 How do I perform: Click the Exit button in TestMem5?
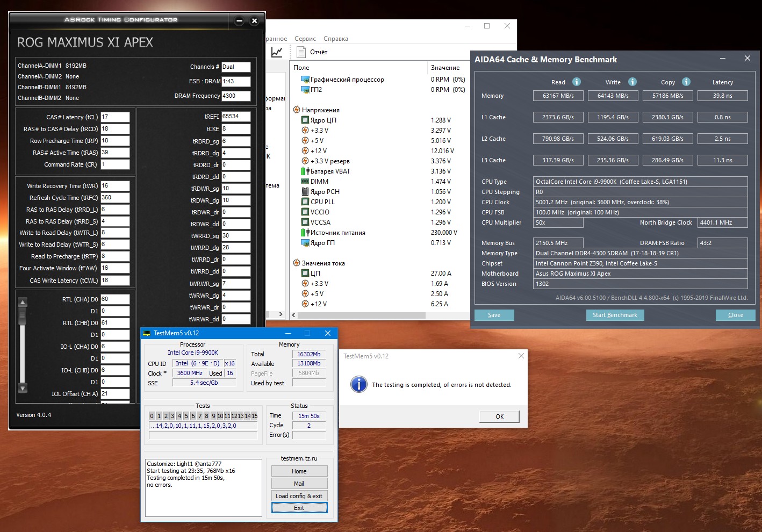299,508
